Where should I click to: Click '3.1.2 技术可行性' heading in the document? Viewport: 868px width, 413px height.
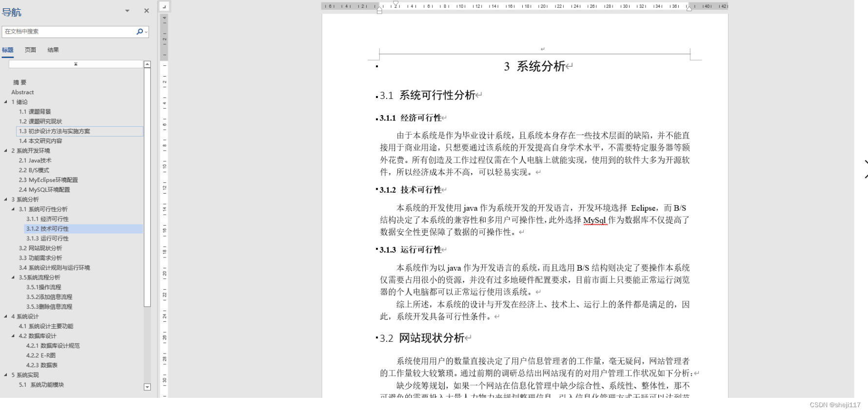coord(411,190)
